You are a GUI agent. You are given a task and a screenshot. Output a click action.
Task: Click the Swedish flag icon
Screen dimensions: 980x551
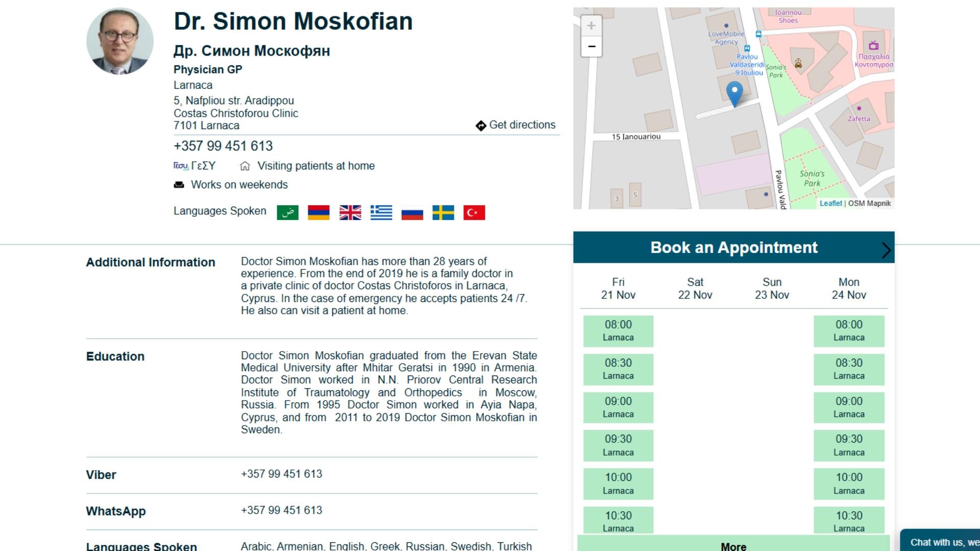[x=443, y=212]
